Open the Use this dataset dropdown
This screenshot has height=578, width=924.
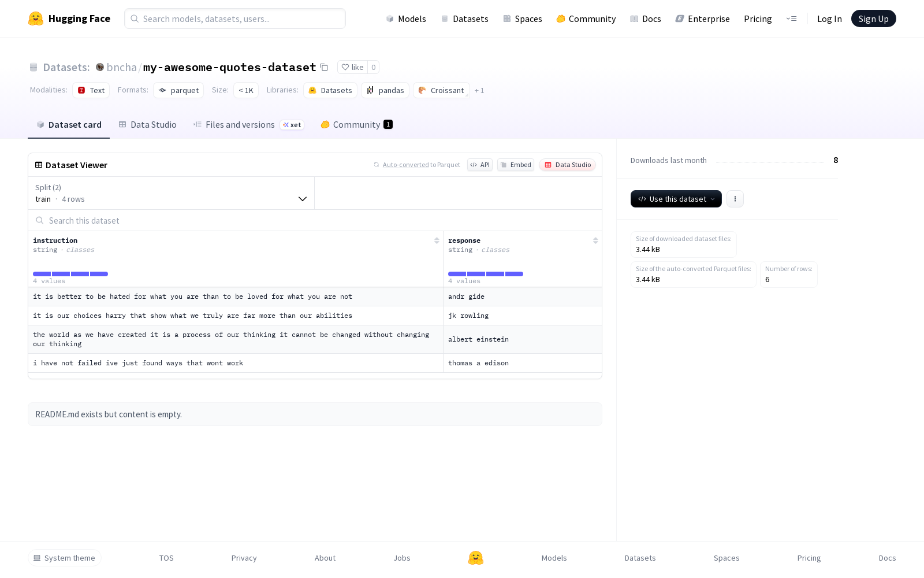tap(676, 199)
